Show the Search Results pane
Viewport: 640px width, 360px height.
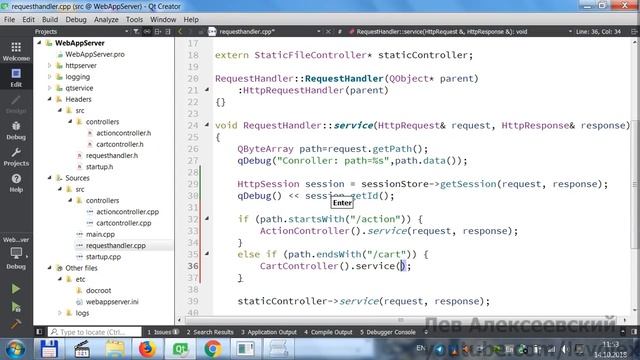(210, 332)
